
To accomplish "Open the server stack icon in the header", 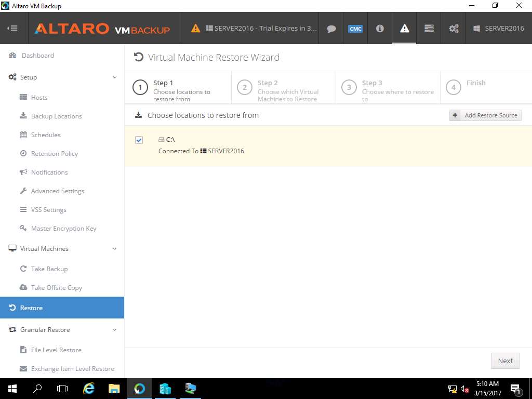I will [x=429, y=28].
